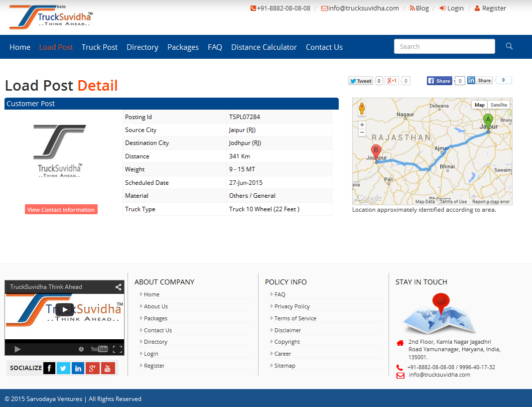Go to Distance Calculator page

pos(264,47)
